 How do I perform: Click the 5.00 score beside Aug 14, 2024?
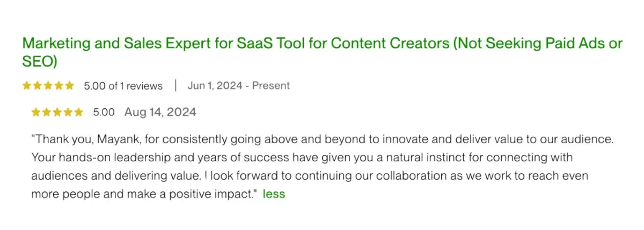104,112
